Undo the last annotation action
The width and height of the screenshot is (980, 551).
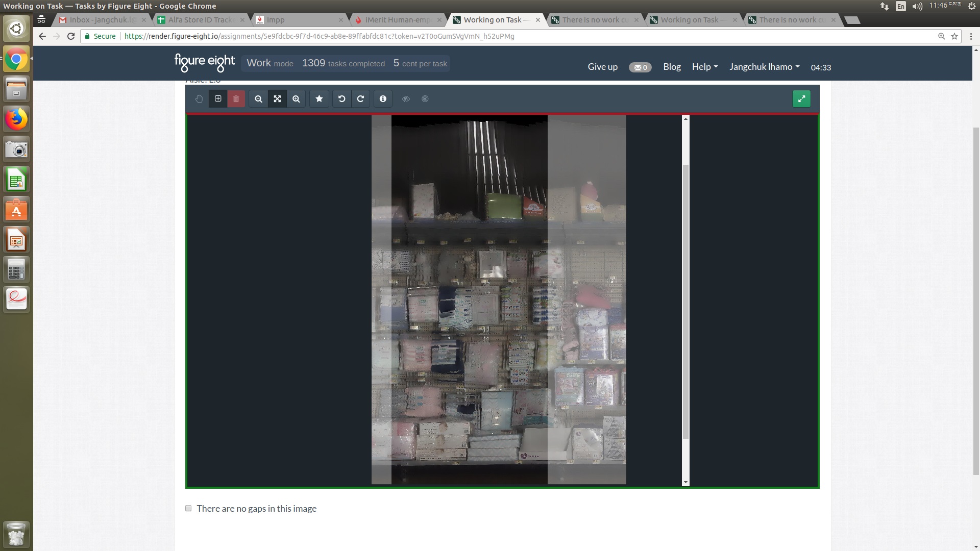(x=341, y=99)
